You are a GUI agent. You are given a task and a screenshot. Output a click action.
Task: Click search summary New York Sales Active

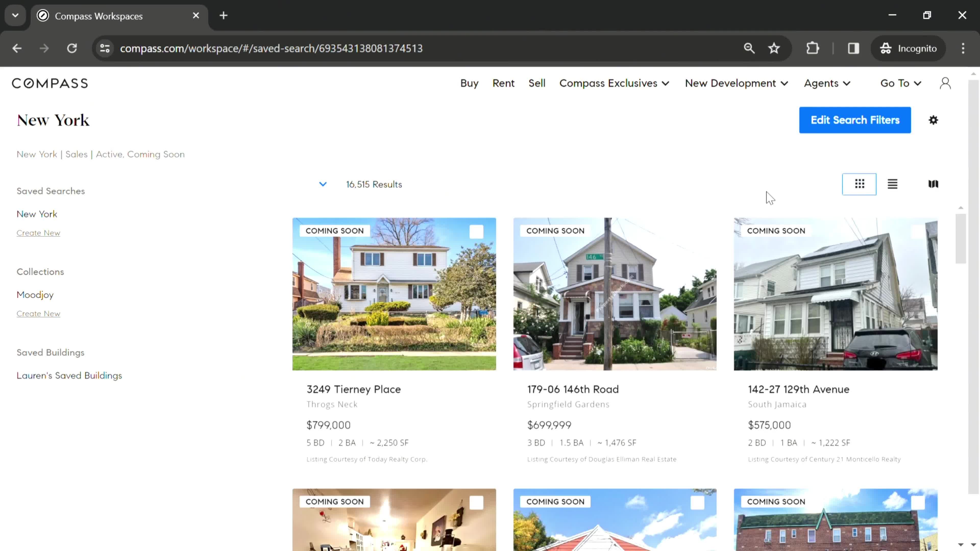pyautogui.click(x=101, y=154)
